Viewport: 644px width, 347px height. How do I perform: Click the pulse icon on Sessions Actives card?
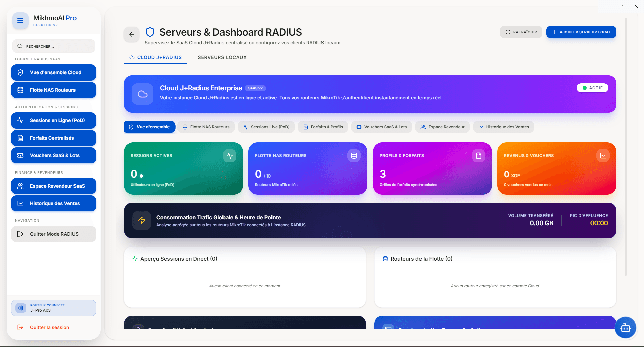tap(230, 156)
